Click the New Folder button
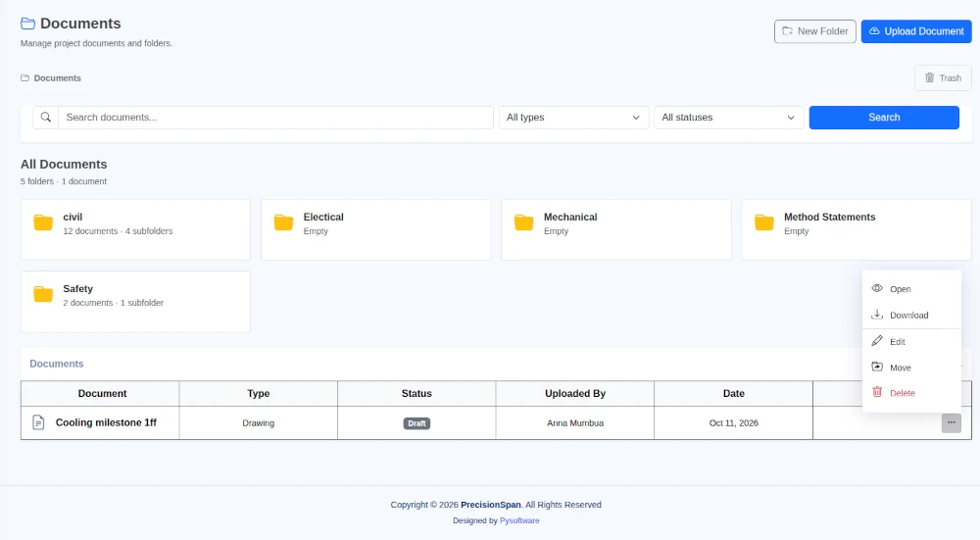Viewport: 980px width, 540px height. click(815, 31)
